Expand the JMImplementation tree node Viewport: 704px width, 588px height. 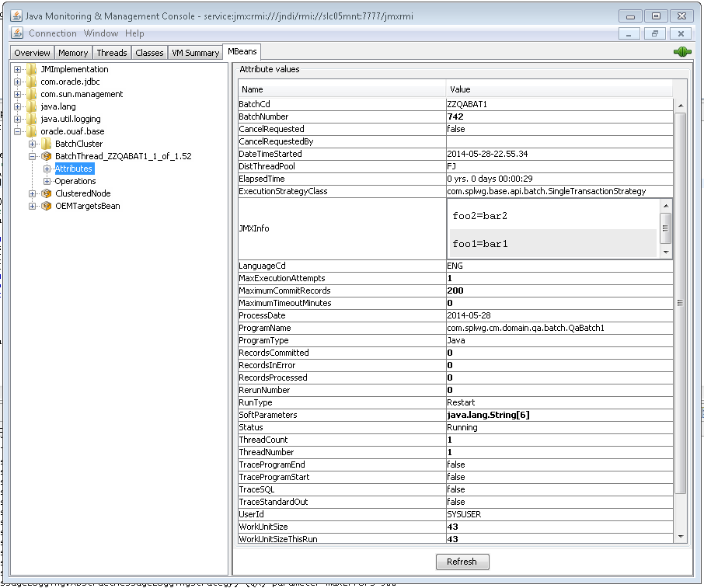[x=17, y=69]
